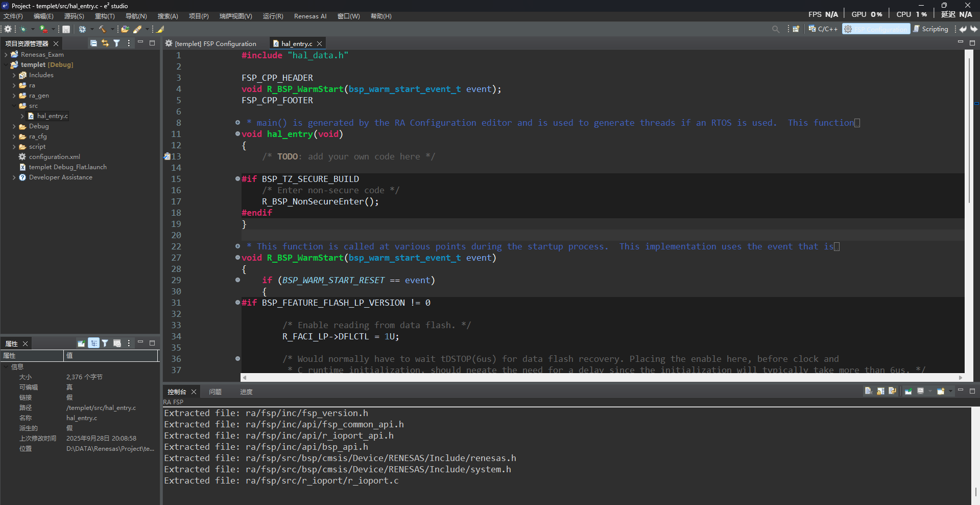Expand the Renesas_Exam project node
The image size is (980, 505).
tap(6, 55)
